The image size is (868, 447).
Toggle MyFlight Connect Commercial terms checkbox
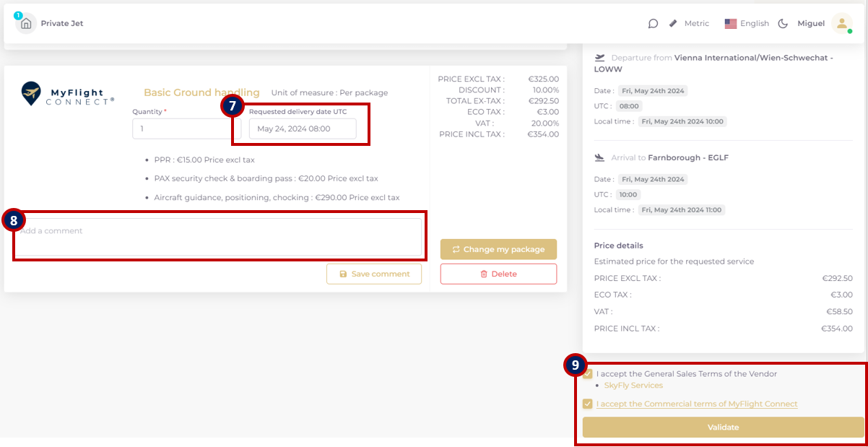(588, 404)
